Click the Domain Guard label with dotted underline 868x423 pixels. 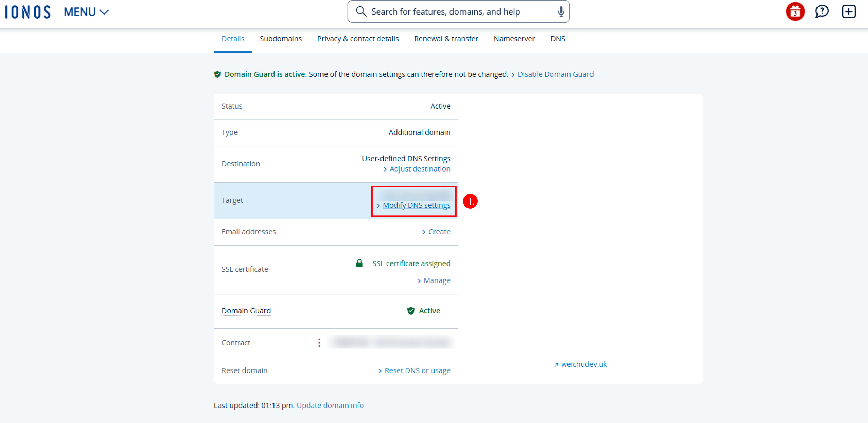click(x=246, y=311)
